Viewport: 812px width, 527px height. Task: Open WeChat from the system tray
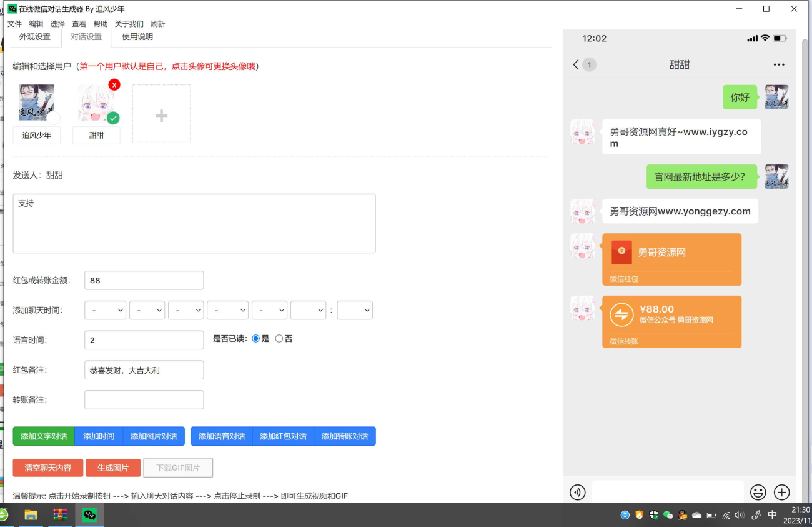click(x=668, y=515)
